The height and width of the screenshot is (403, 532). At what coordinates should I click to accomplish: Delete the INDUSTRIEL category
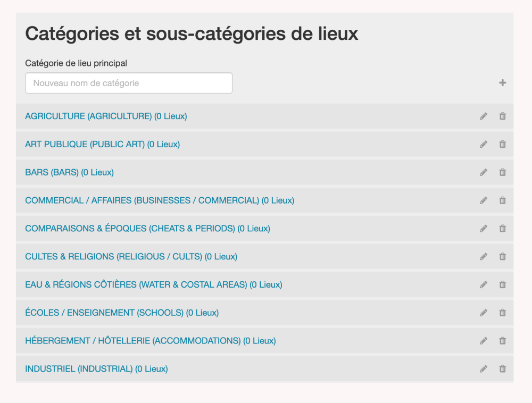click(502, 369)
